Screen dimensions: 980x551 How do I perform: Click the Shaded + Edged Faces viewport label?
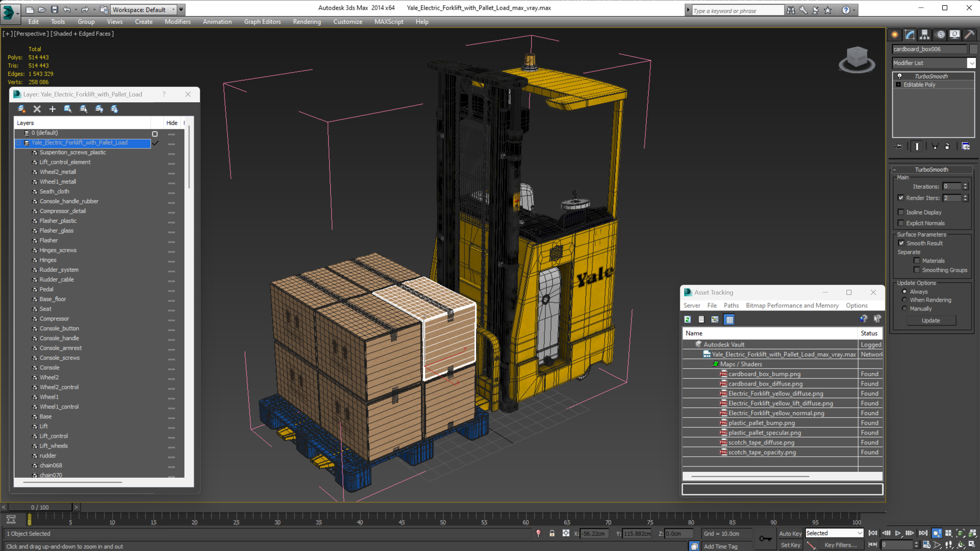point(82,33)
